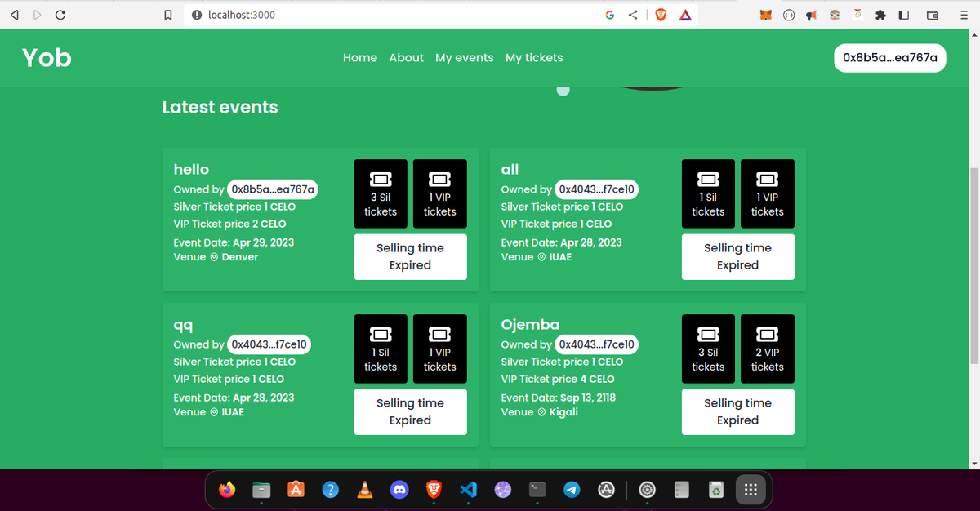Navigate to the About page
Viewport: 980px width, 511px height.
tap(406, 58)
